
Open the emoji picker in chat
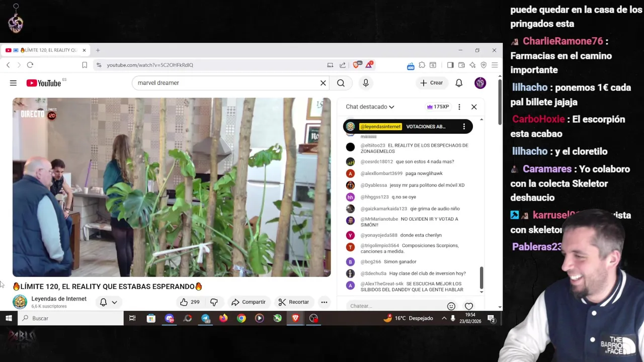point(451,306)
